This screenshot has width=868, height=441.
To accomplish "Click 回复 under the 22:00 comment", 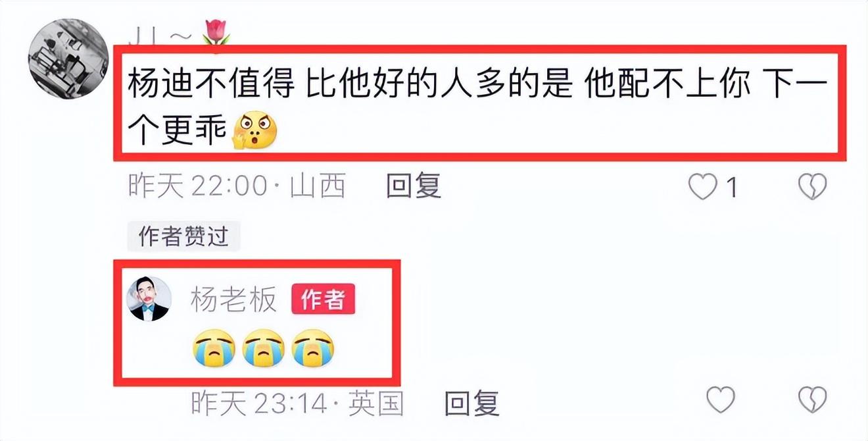I will pyautogui.click(x=414, y=187).
